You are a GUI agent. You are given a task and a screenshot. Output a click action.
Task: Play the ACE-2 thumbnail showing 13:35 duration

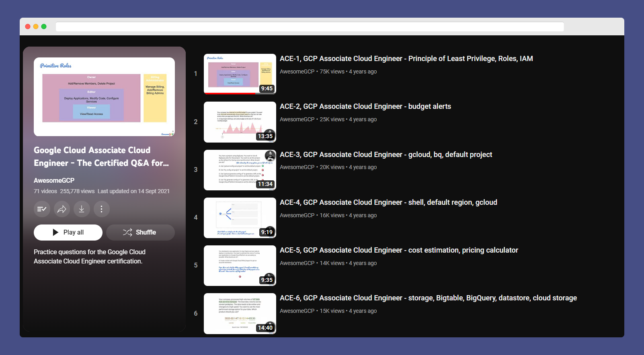coord(240,122)
